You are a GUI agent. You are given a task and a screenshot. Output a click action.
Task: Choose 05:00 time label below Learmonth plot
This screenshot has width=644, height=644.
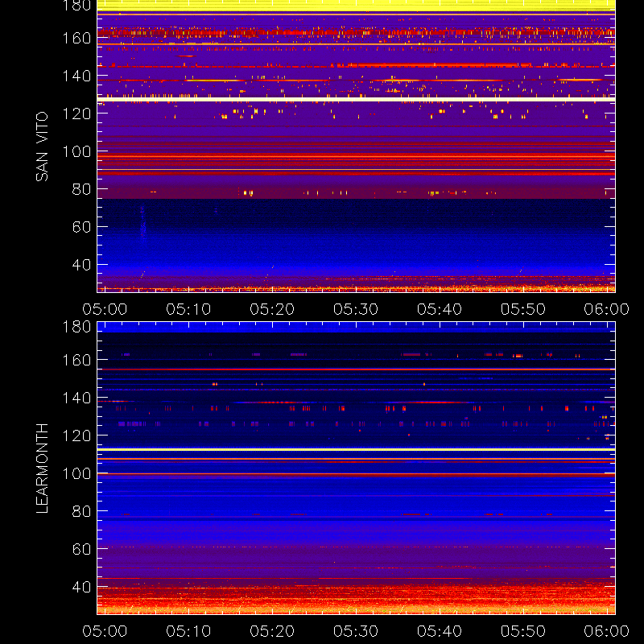(105, 631)
